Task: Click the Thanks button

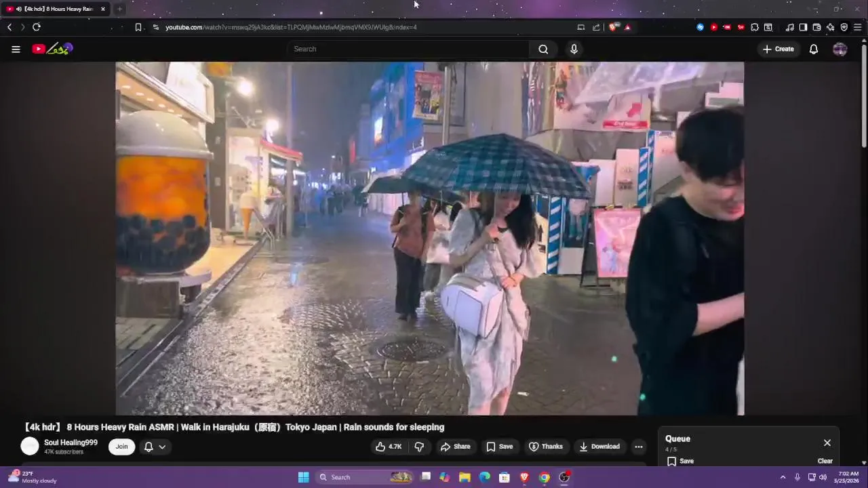Action: 546,447
